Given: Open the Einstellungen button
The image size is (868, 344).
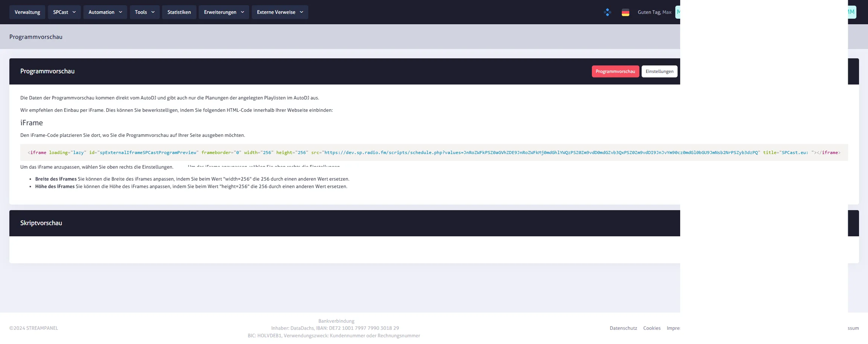Looking at the screenshot, I should coord(660,71).
